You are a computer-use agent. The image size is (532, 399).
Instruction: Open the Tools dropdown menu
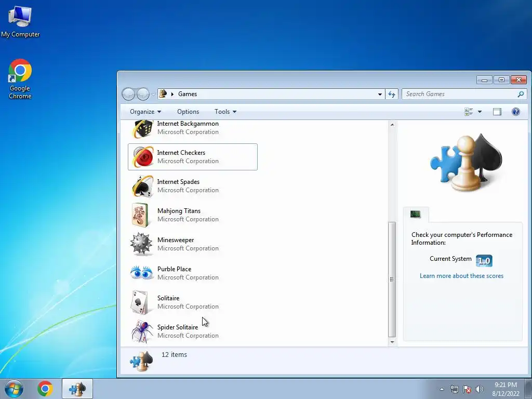coord(225,112)
